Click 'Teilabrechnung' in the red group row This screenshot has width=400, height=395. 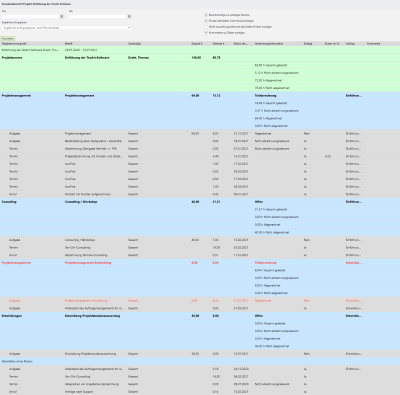[265, 263]
